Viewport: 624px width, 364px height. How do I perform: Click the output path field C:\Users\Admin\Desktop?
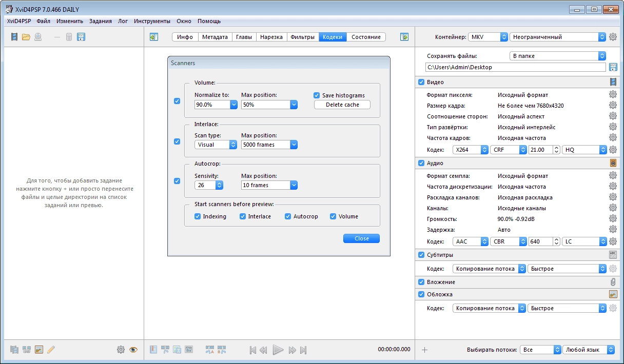click(x=515, y=67)
